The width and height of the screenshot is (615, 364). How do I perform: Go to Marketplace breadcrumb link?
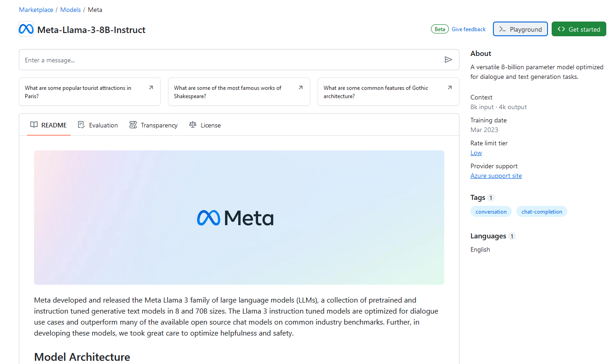click(36, 10)
